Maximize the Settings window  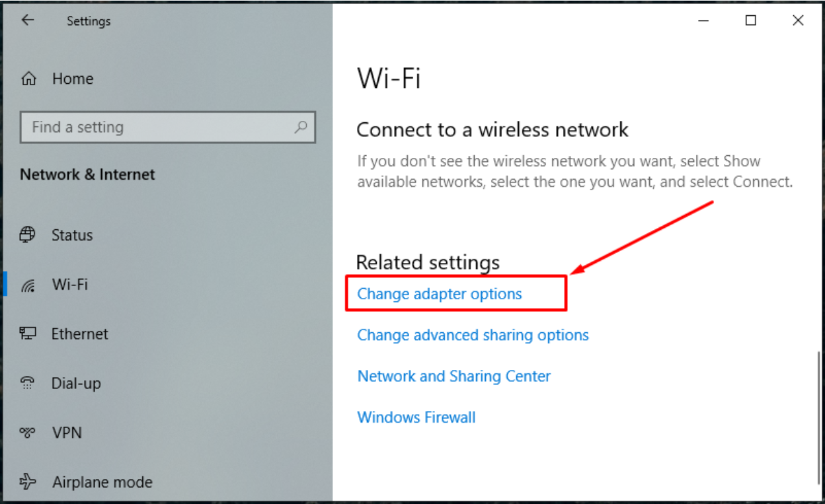[x=750, y=20]
